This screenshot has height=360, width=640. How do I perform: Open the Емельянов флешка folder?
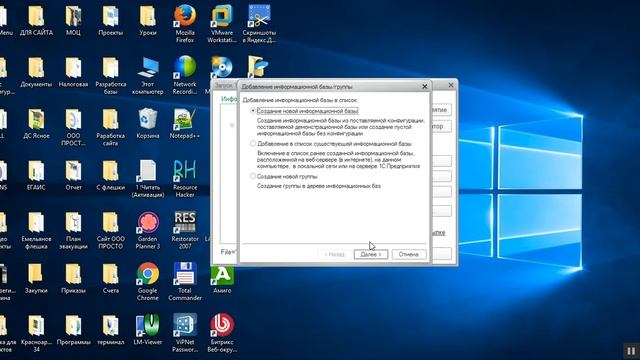click(36, 223)
